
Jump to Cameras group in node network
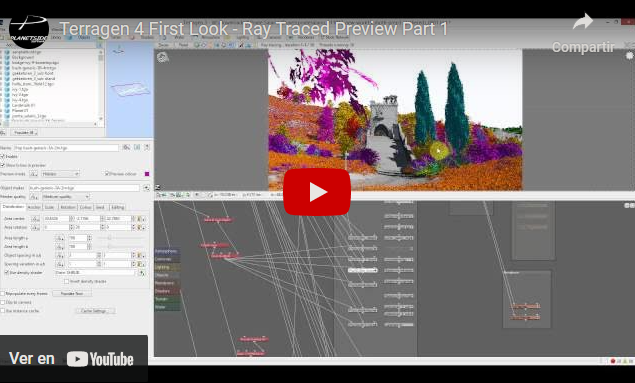167,259
